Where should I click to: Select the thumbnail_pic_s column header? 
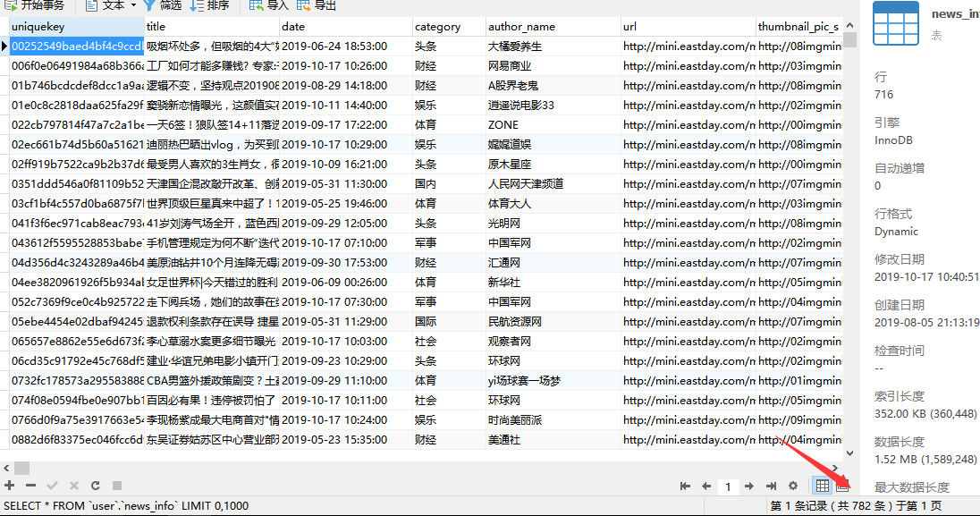point(799,27)
